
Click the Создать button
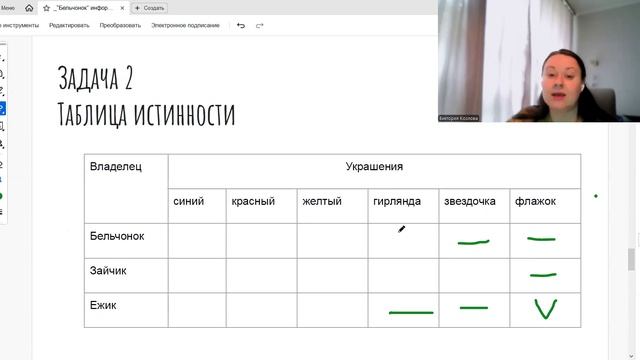149,8
